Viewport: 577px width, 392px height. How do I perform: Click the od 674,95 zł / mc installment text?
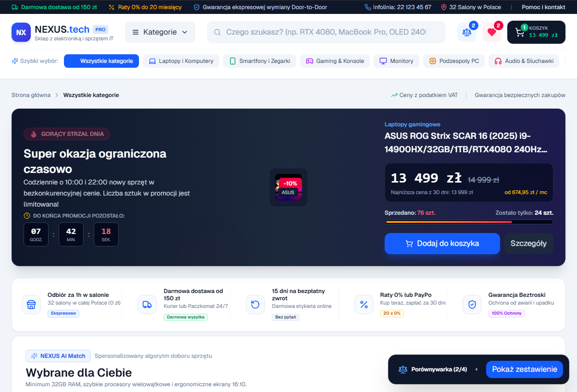[x=526, y=192]
